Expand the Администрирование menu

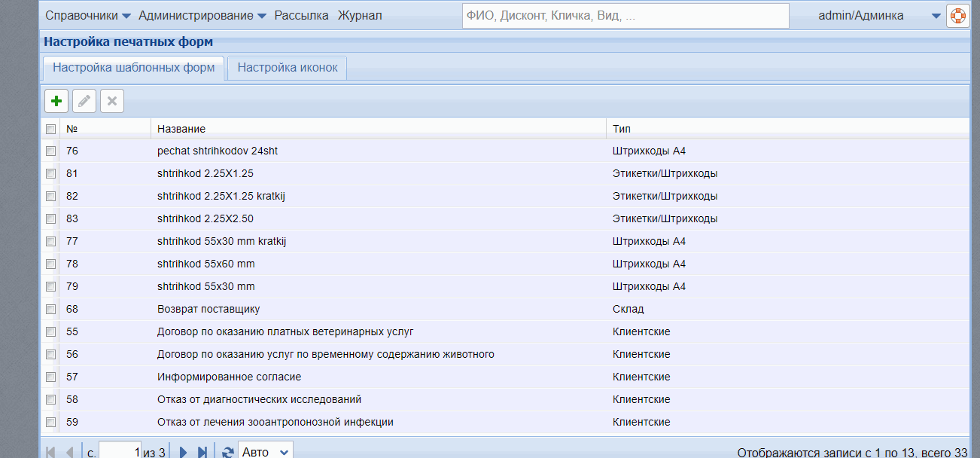coord(202,16)
